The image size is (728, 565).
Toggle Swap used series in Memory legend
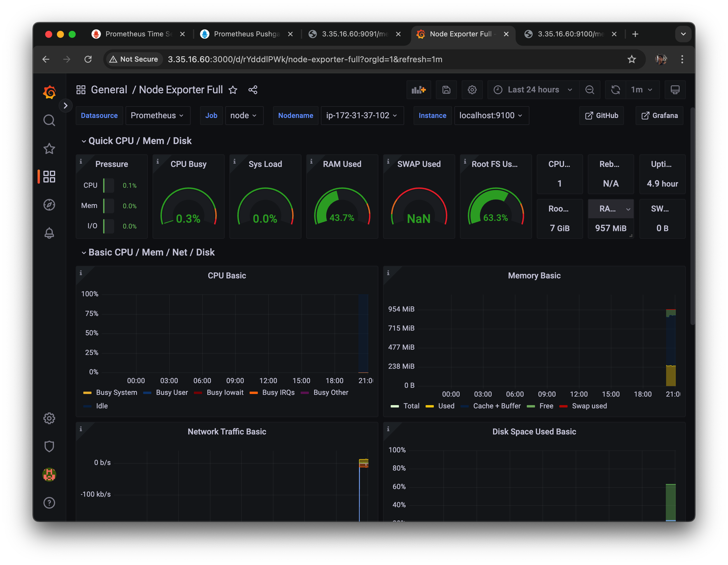pyautogui.click(x=589, y=406)
